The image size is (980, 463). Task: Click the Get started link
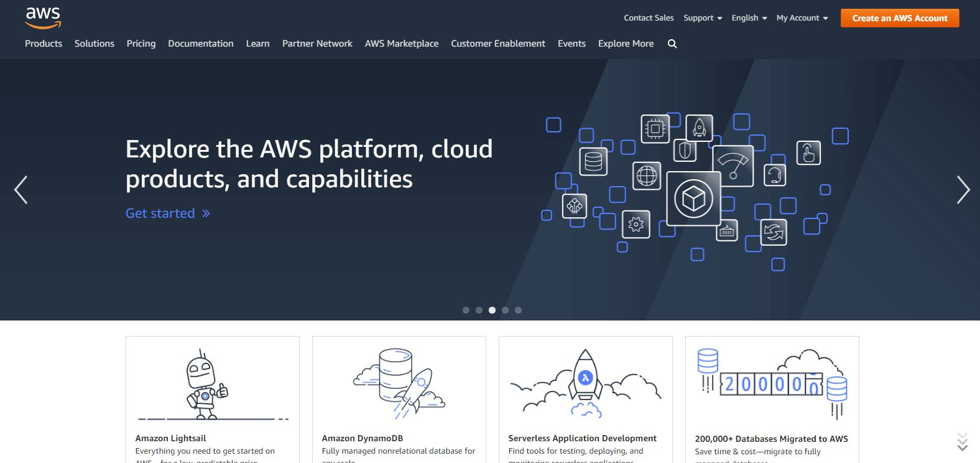tap(168, 213)
